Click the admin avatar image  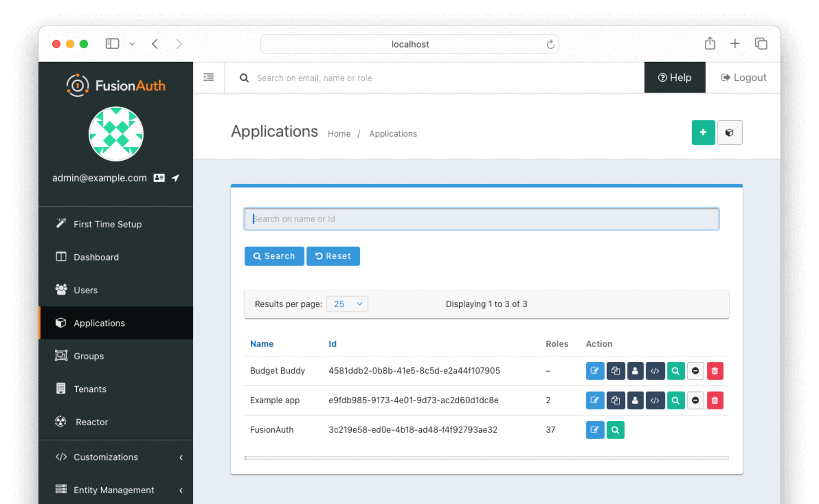(x=116, y=134)
